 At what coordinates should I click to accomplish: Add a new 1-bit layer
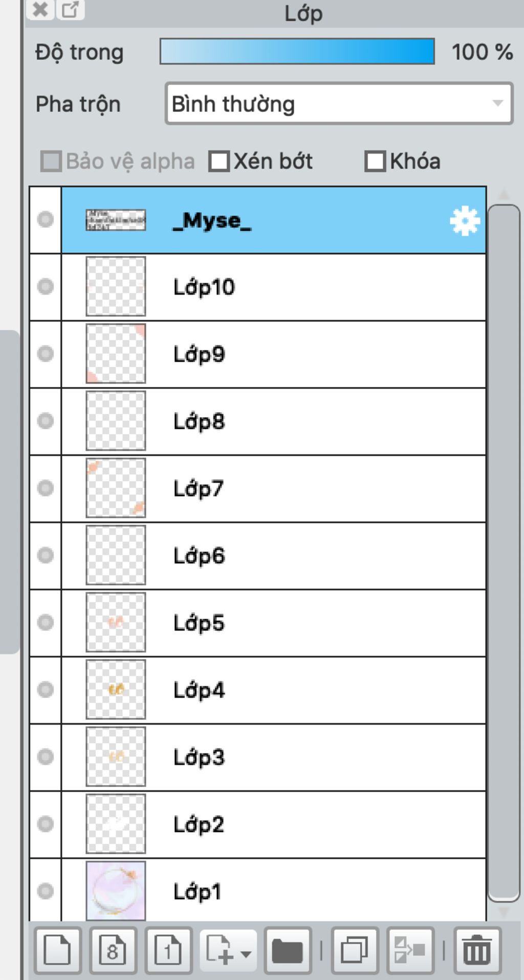pos(169,950)
